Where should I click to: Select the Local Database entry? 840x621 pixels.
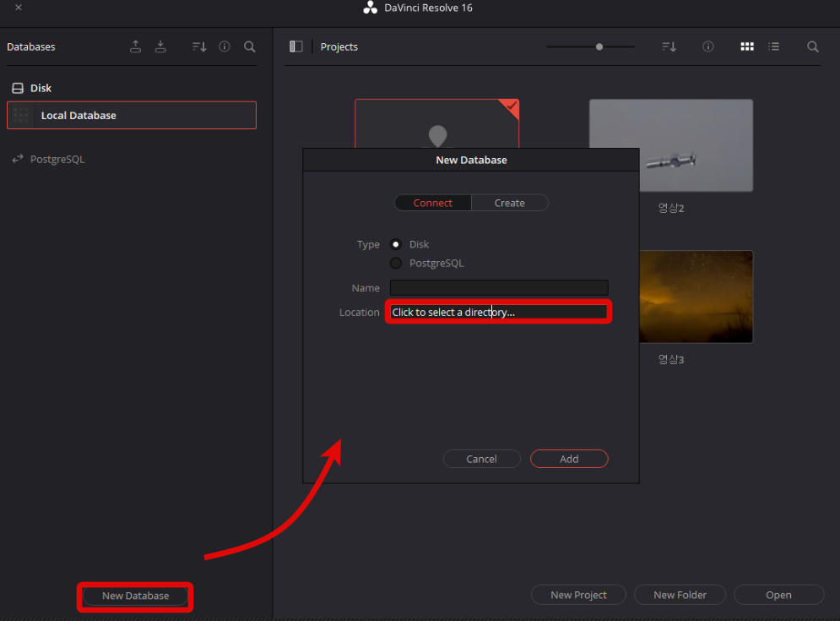coord(132,115)
